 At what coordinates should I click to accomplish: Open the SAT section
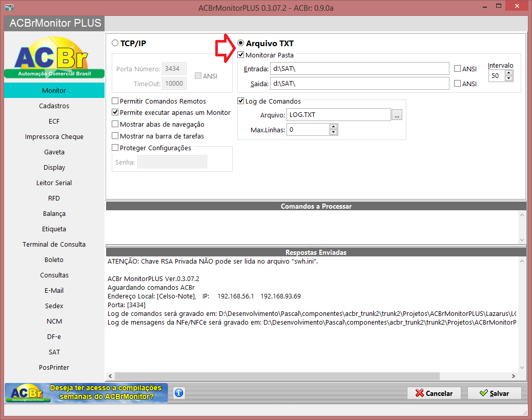(54, 352)
